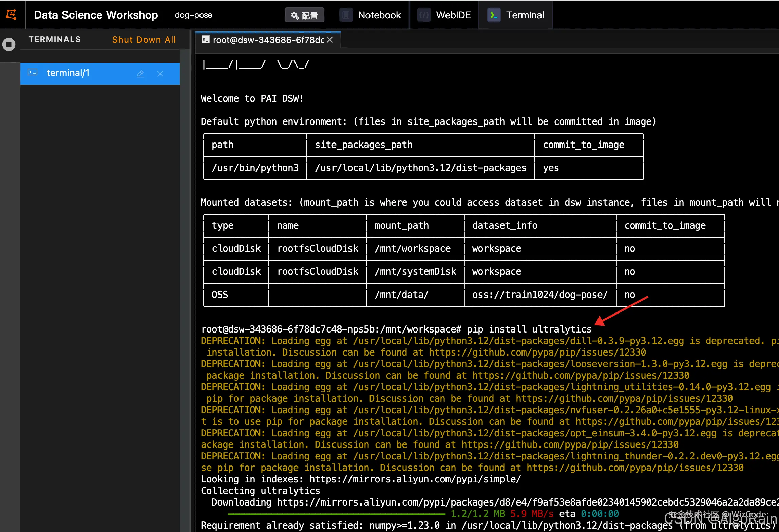
Task: Open the running terminals sidebar icon
Action: tap(9, 44)
